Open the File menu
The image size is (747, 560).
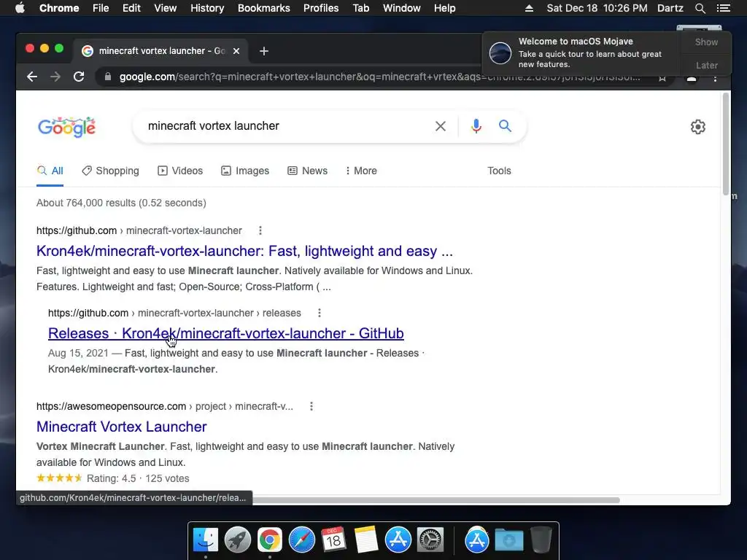click(x=101, y=8)
